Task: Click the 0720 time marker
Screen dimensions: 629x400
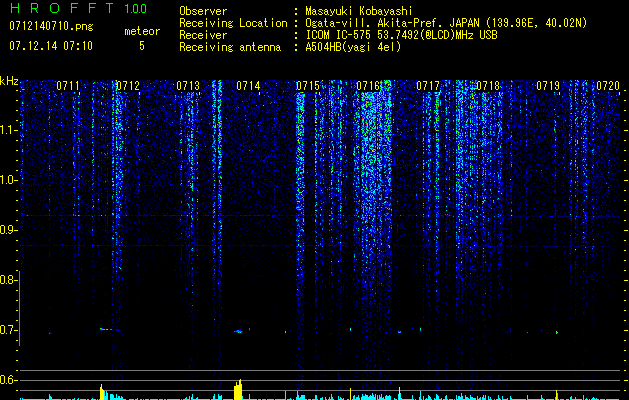Action: 608,86
